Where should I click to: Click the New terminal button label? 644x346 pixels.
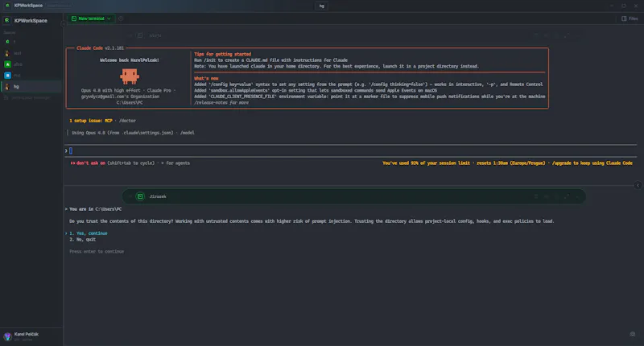91,19
